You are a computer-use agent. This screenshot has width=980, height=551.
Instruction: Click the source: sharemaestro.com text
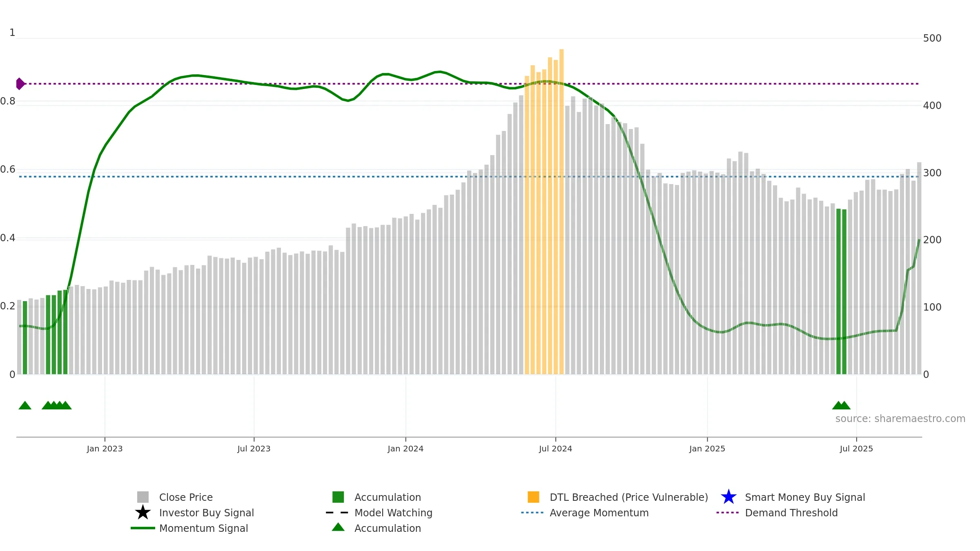(900, 419)
